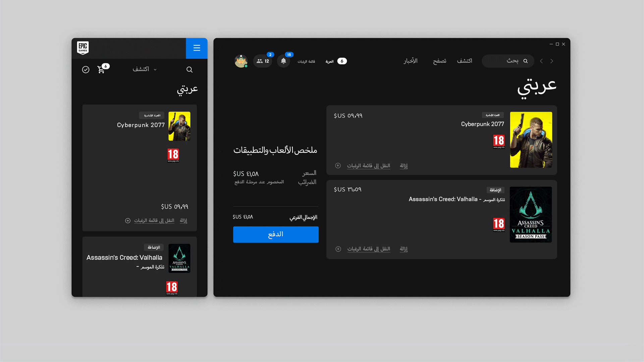Click the Epic Games logo
644x362 pixels.
(x=83, y=48)
